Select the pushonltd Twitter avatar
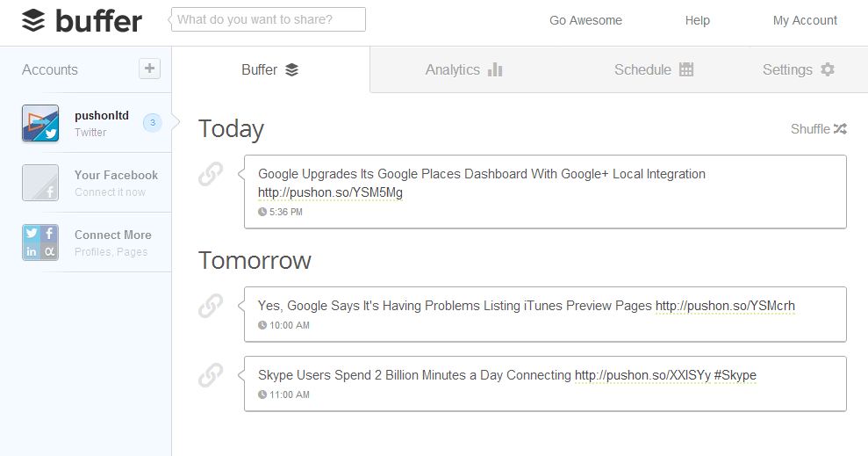The image size is (868, 456). tap(40, 124)
